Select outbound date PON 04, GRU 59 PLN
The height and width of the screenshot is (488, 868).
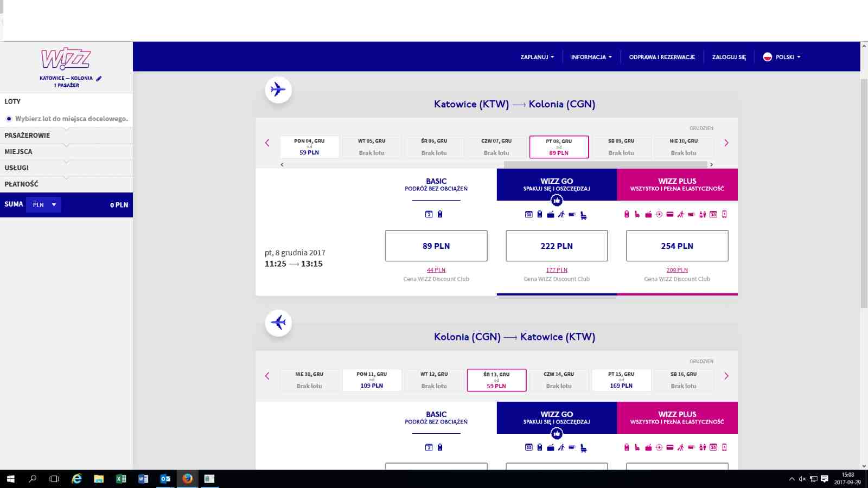tap(309, 147)
